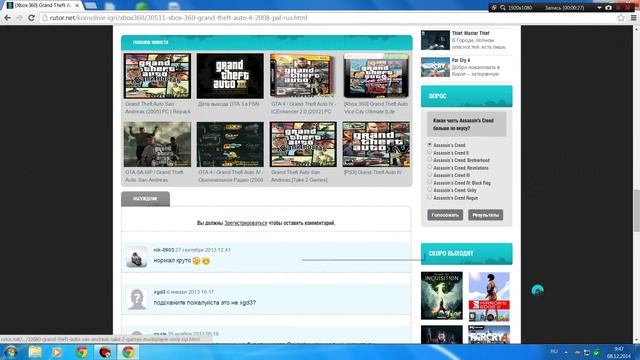640x360 pixels.
Task: Click the browser forward arrow
Action: (x=19, y=18)
